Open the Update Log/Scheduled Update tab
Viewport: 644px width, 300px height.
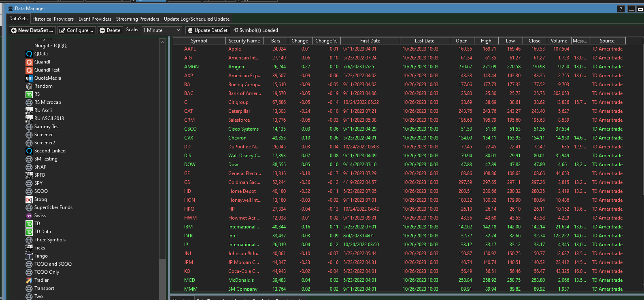(x=197, y=19)
